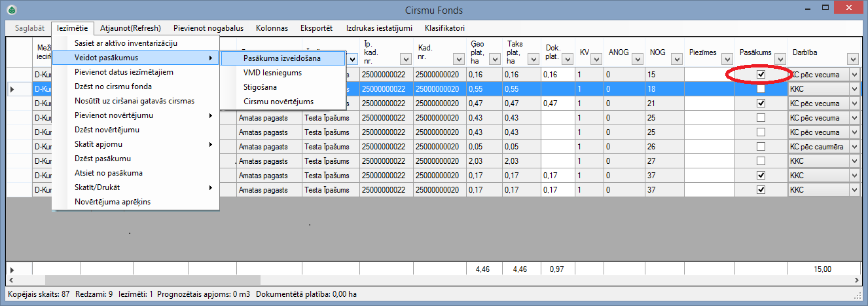Click Atjaunot(Refresh) in the menu bar
The height and width of the screenshot is (306, 868).
pyautogui.click(x=130, y=28)
